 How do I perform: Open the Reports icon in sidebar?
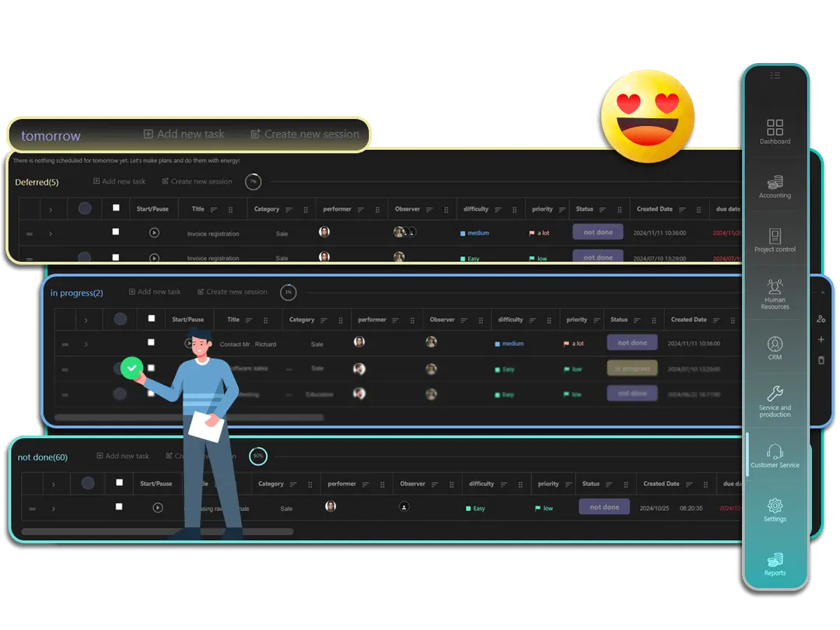coord(775,559)
